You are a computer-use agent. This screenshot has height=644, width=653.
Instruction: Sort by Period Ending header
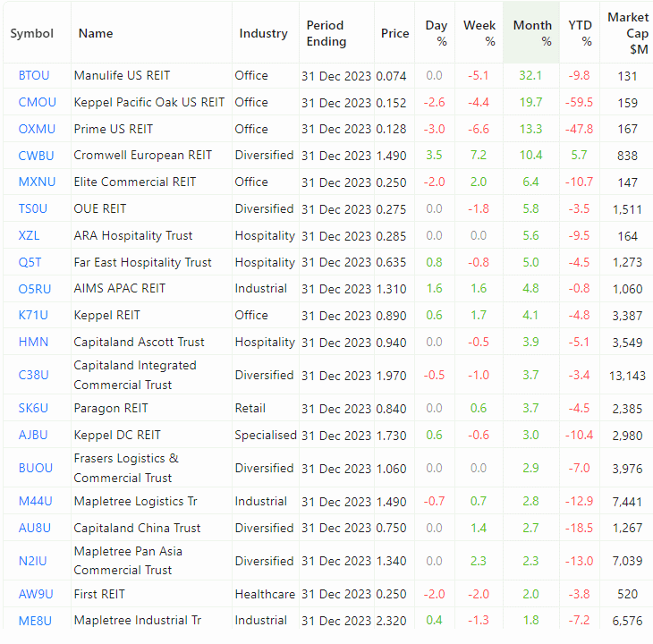click(x=326, y=34)
